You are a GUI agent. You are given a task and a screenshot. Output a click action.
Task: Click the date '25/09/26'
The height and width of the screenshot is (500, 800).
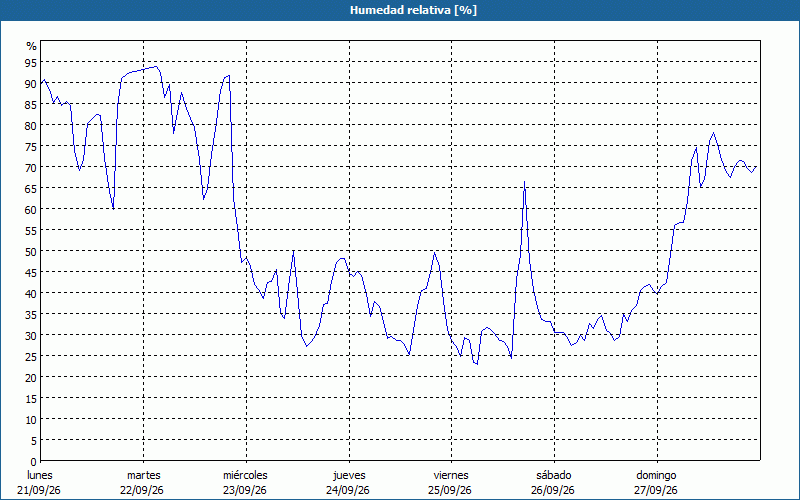451,490
